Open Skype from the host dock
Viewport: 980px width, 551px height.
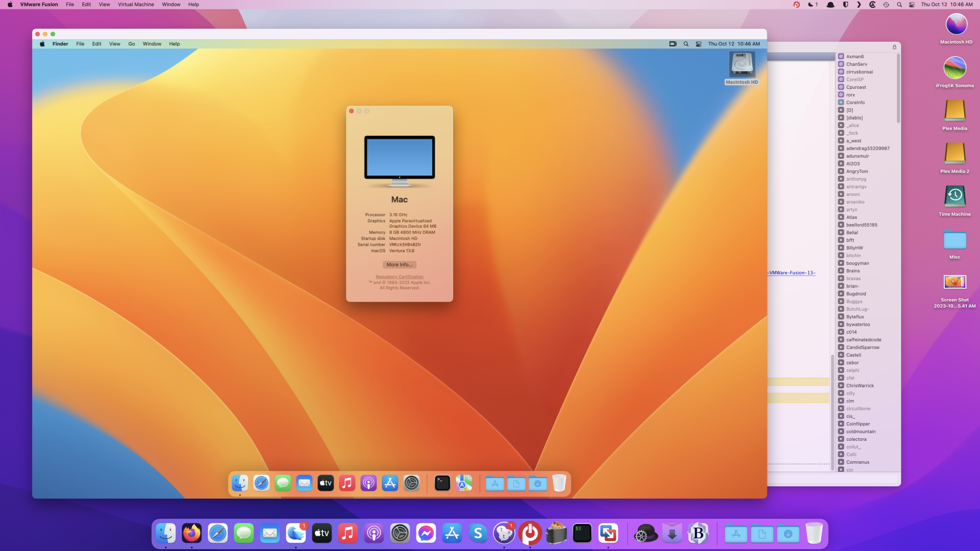(x=478, y=533)
